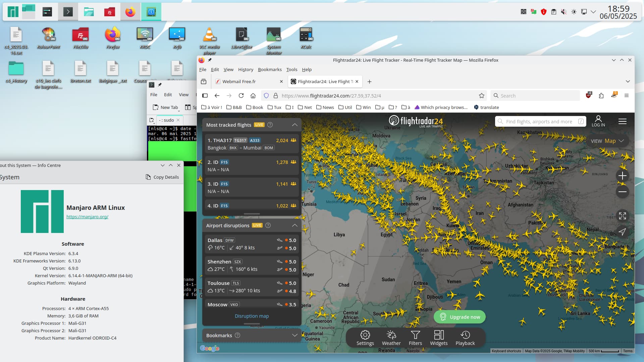Click Copy Details in Info Centre
This screenshot has height=362, width=644.
[162, 177]
